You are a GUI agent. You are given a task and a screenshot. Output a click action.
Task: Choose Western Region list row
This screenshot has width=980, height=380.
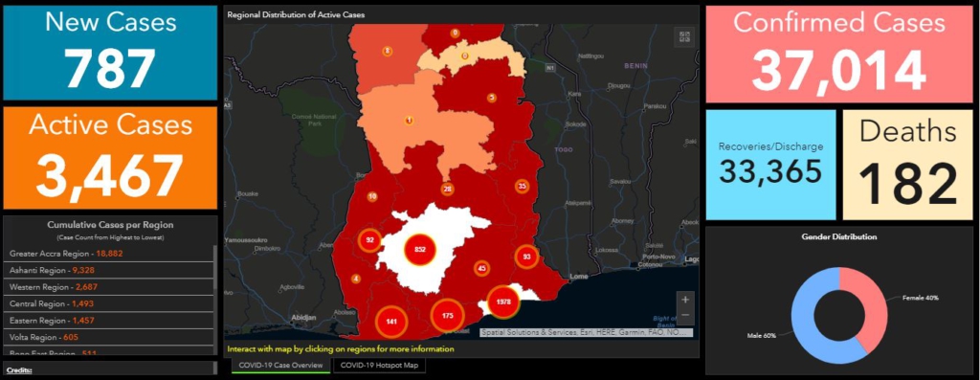(x=109, y=287)
